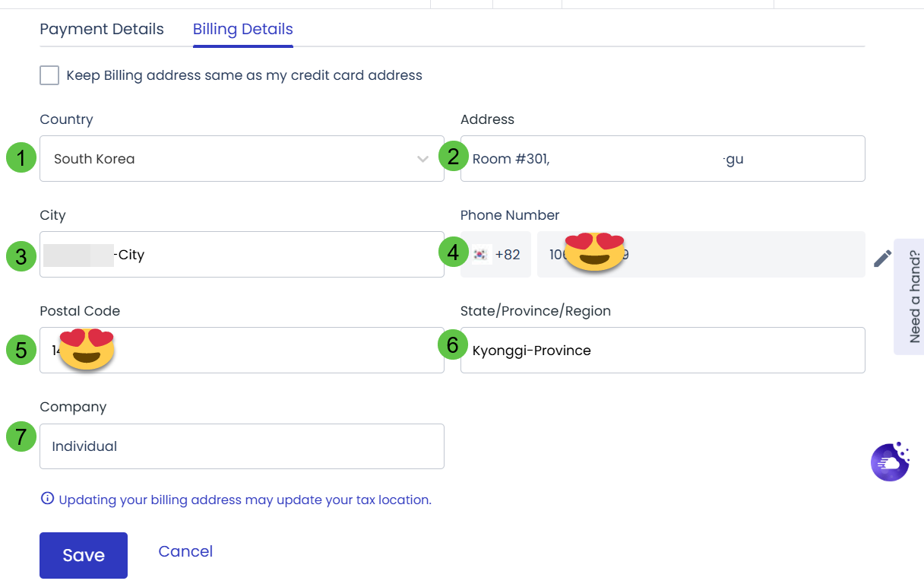Click the South Korea flag icon
Screen dimensions: 924x584
coord(479,255)
